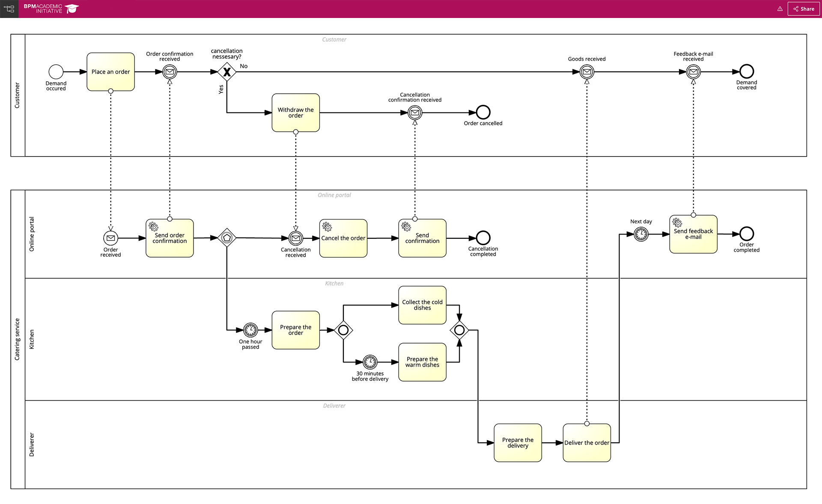
Task: Click the 'Order cancelled' end event
Action: (x=483, y=113)
